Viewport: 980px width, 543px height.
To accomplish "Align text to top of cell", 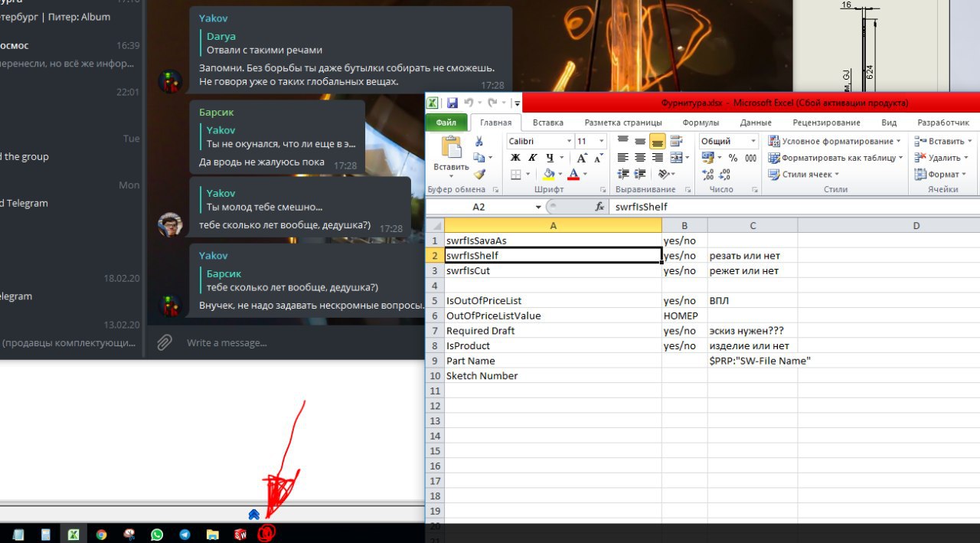I will pyautogui.click(x=623, y=141).
